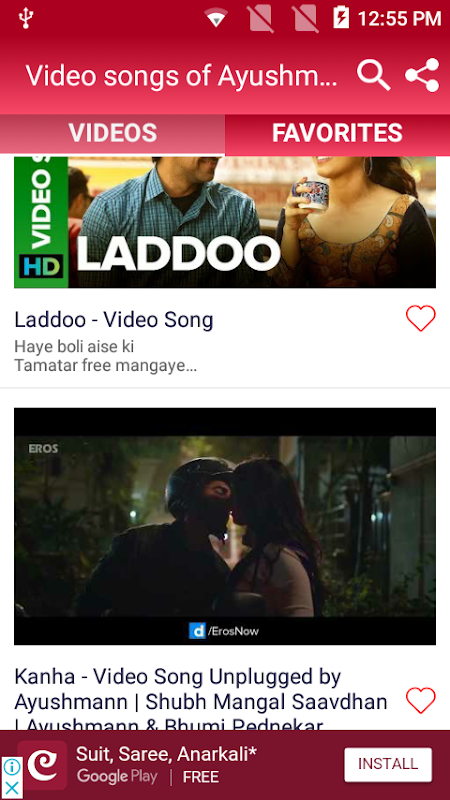450x800 pixels.
Task: Tap the Laddoo lyrics description text
Action: 106,356
